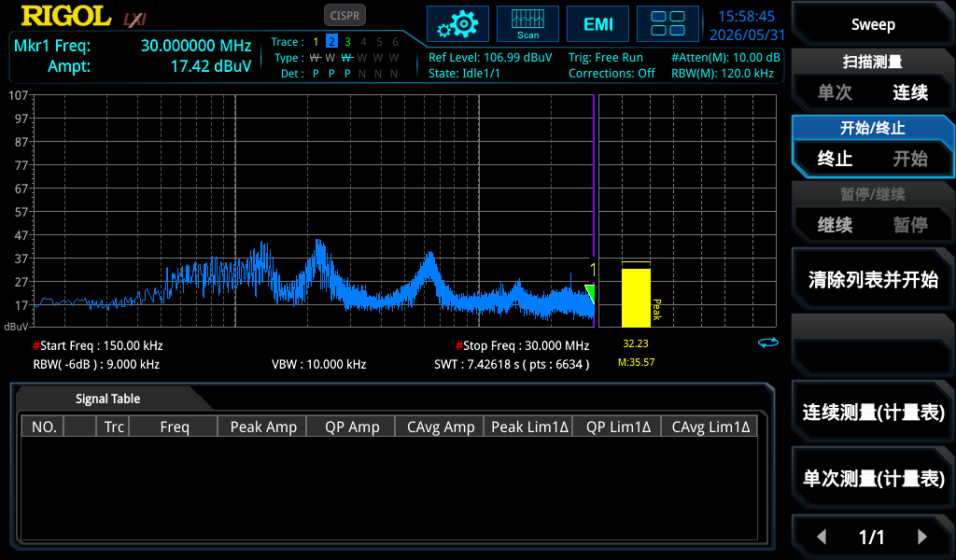The width and height of the screenshot is (956, 560).
Task: Click the Trig: Free Run setting
Action: (605, 57)
